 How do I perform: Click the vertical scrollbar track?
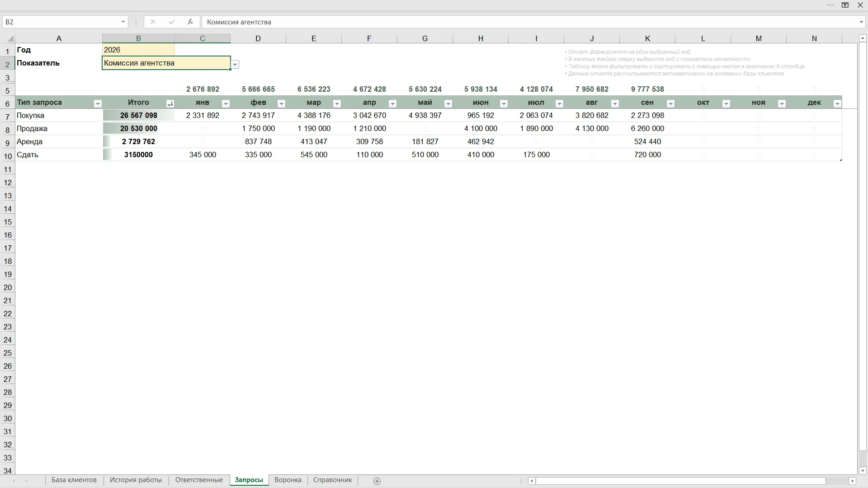863,459
